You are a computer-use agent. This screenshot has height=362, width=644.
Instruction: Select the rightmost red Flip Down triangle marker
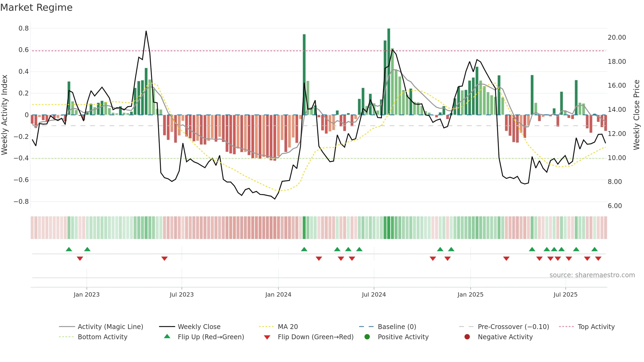598,258
